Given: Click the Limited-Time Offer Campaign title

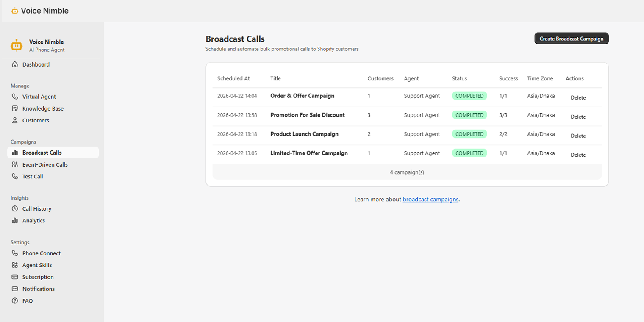Looking at the screenshot, I should (x=309, y=153).
